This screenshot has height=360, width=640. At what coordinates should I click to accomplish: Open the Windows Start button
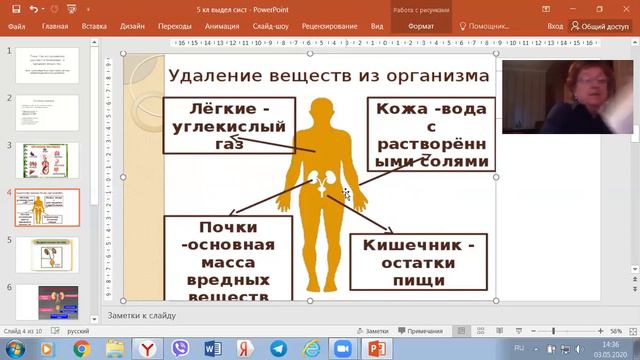[x=15, y=349]
